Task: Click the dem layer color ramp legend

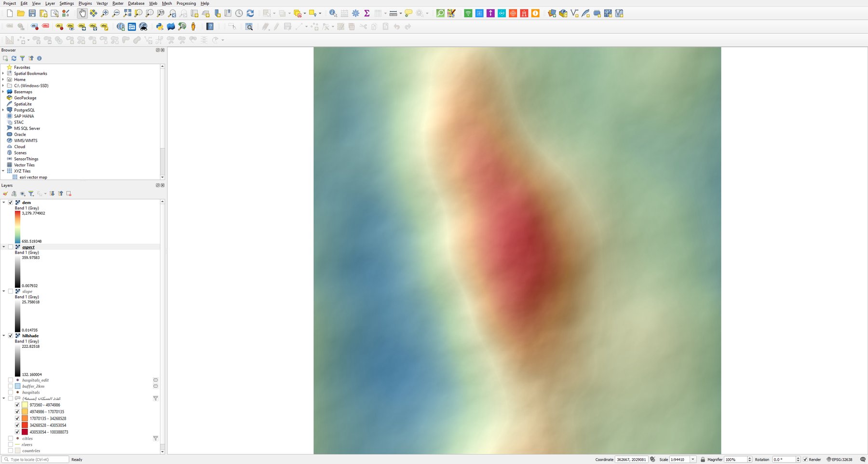Action: click(17, 227)
